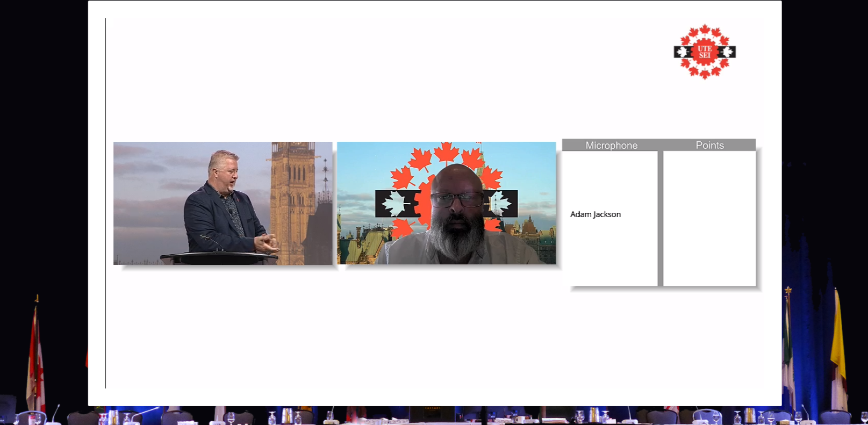Click white maple leaf right of remote participant
The height and width of the screenshot is (425, 868).
click(x=500, y=203)
